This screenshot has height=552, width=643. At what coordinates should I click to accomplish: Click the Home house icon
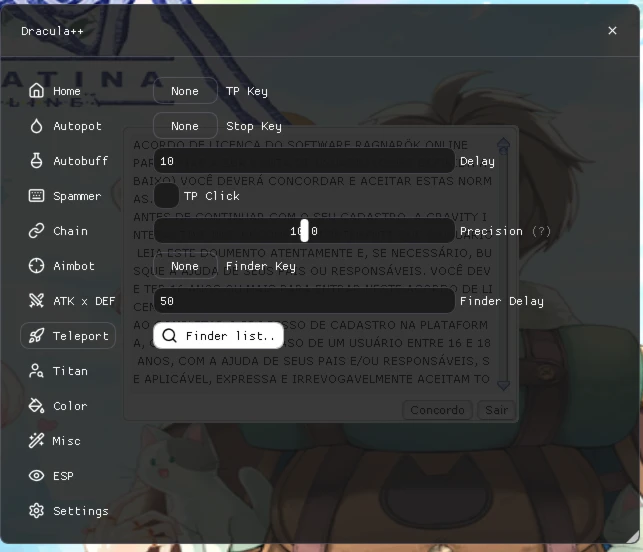(x=36, y=91)
